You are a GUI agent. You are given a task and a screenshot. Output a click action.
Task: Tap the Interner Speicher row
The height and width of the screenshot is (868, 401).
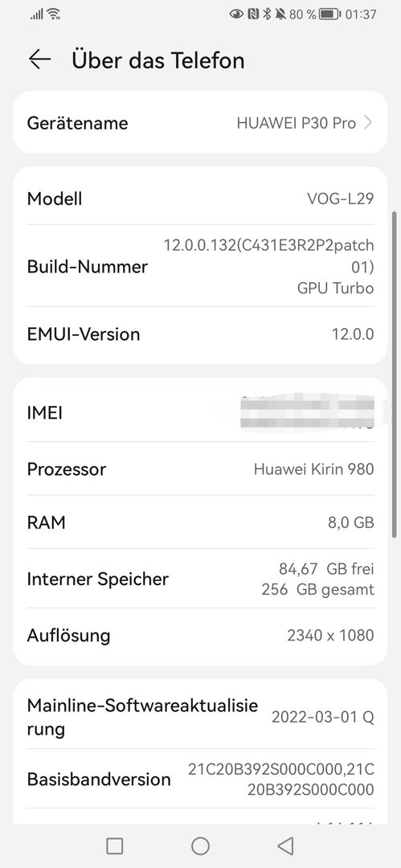(201, 579)
